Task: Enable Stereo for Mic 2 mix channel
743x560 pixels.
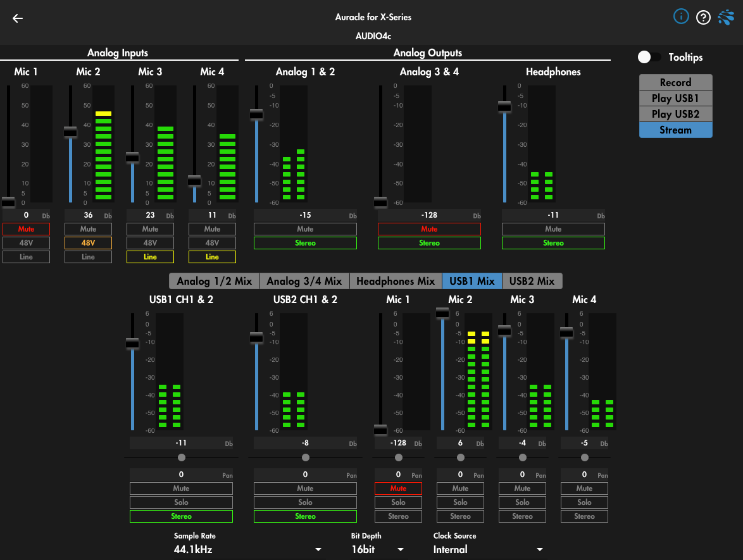Action: [460, 516]
